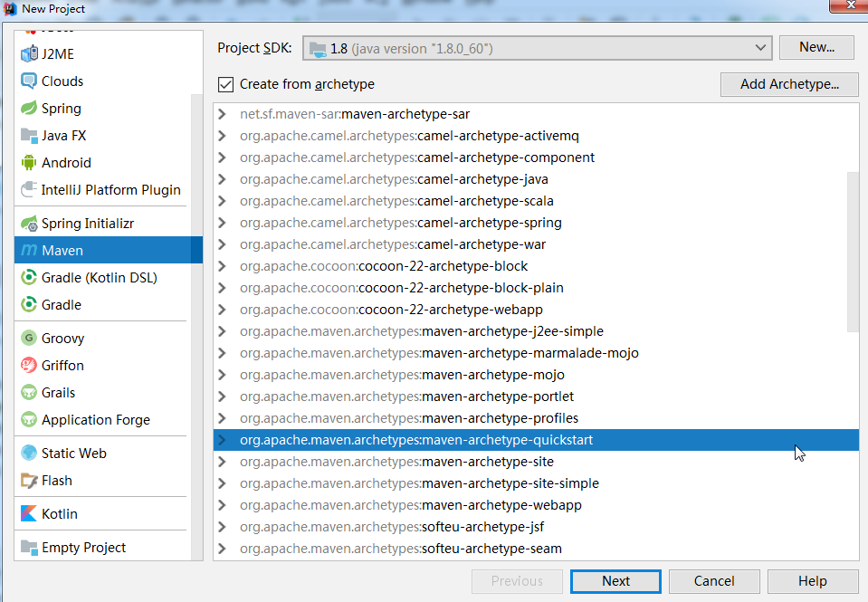868x602 pixels.
Task: Click the IntelliJ icon in title bar
Action: click(10, 8)
